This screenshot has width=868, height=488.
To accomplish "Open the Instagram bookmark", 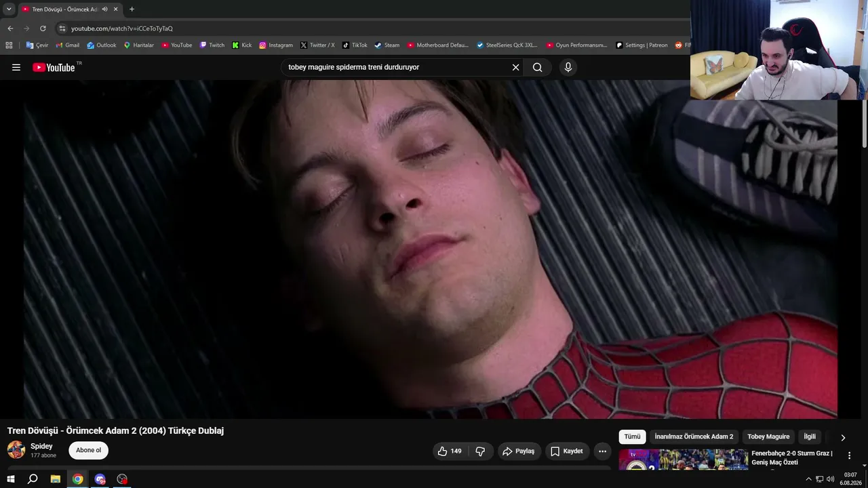I will (x=275, y=45).
